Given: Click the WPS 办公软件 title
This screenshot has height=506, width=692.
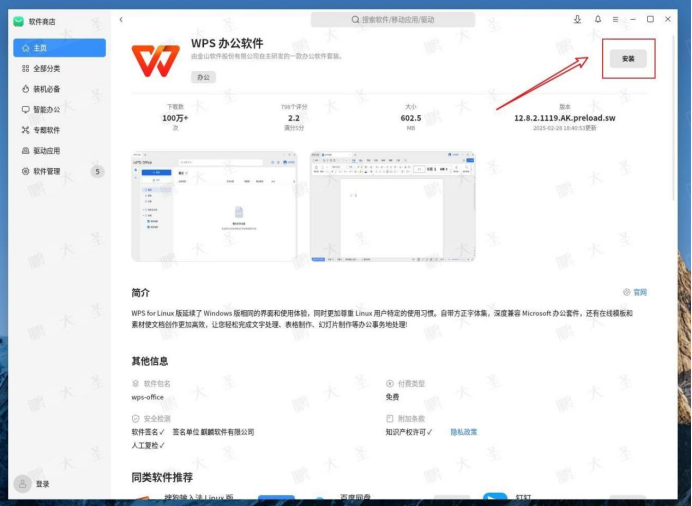Looking at the screenshot, I should click(227, 43).
